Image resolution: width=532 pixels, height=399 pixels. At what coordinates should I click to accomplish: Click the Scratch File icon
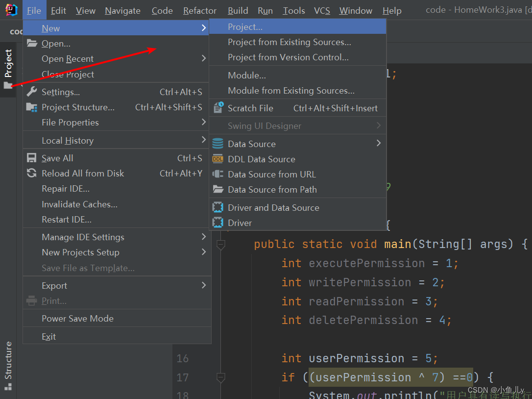click(218, 108)
